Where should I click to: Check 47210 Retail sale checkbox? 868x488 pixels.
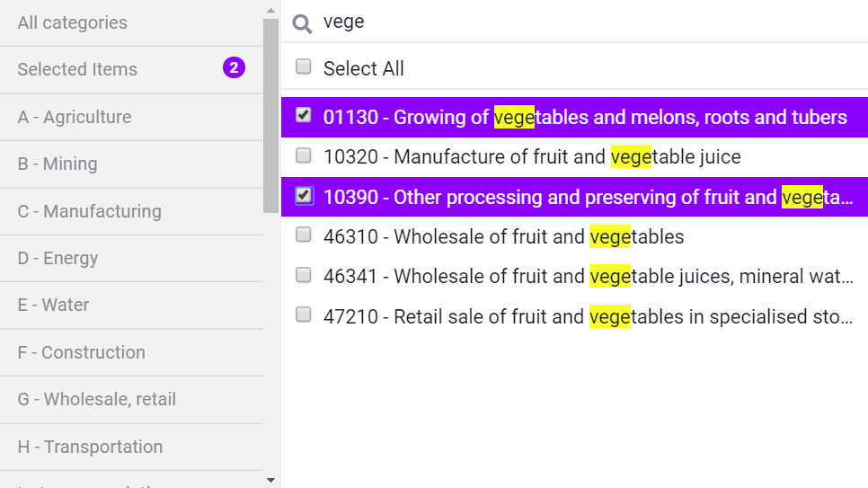tap(304, 315)
